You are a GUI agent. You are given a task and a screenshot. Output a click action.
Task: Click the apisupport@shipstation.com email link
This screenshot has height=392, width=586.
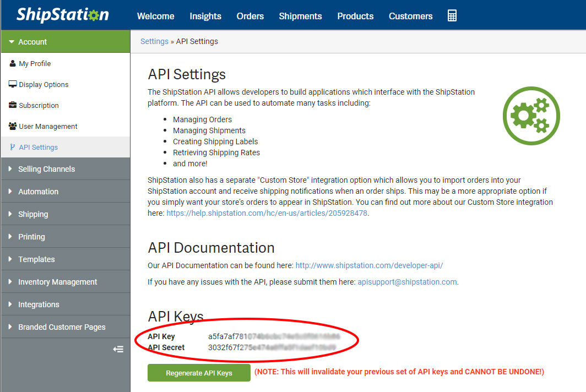point(407,282)
